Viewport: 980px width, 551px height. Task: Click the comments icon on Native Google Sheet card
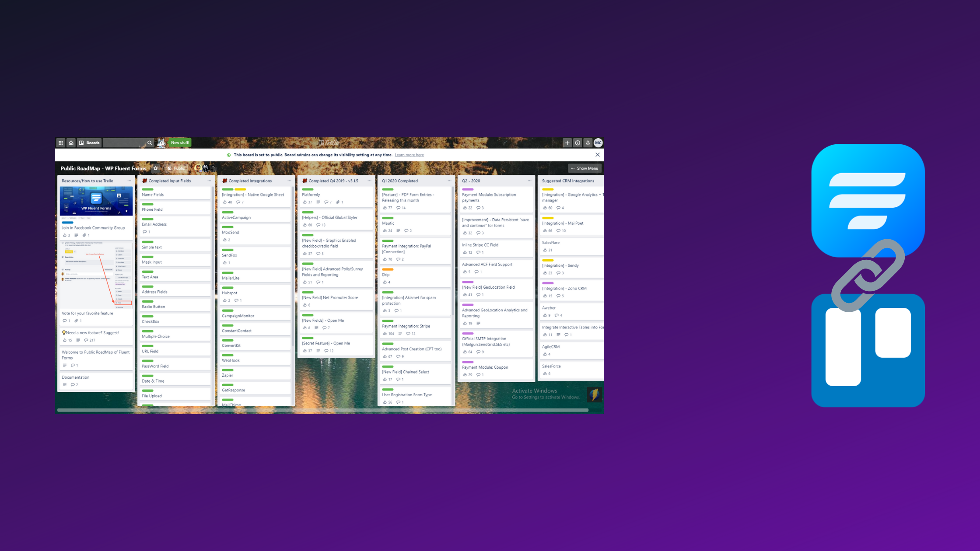(x=238, y=202)
